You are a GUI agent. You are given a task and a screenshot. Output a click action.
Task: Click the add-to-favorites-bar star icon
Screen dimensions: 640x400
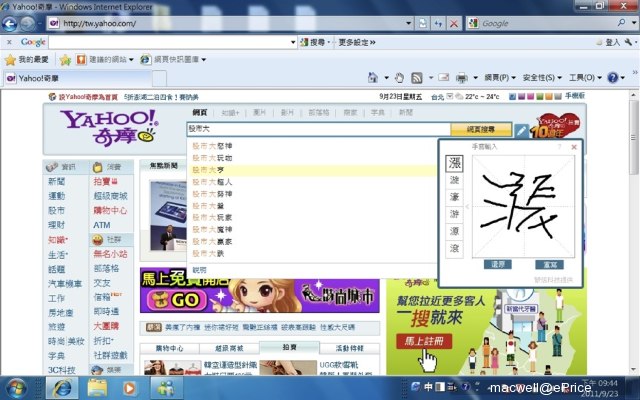tap(65, 60)
